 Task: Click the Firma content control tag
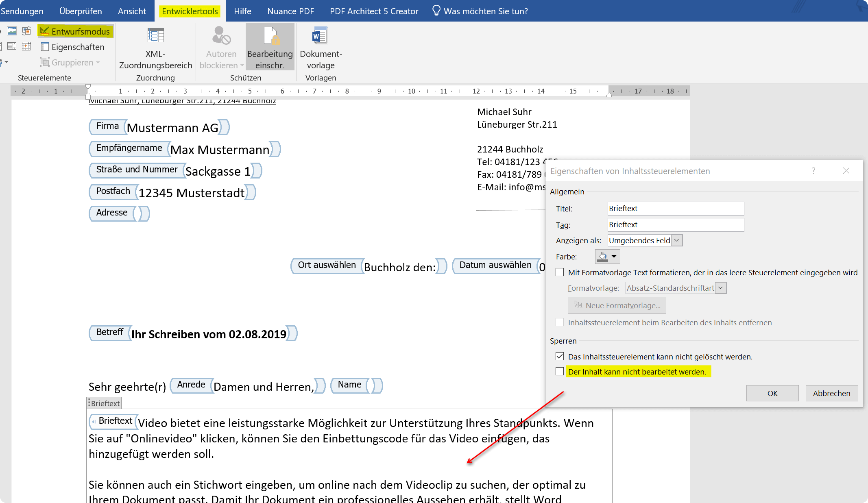107,126
